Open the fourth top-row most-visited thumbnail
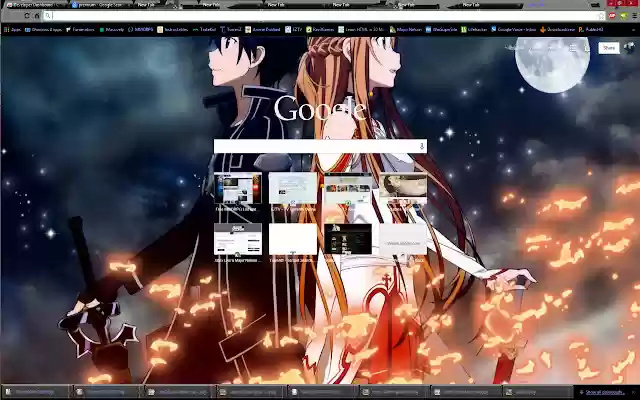The height and width of the screenshot is (400, 640). coord(403,189)
